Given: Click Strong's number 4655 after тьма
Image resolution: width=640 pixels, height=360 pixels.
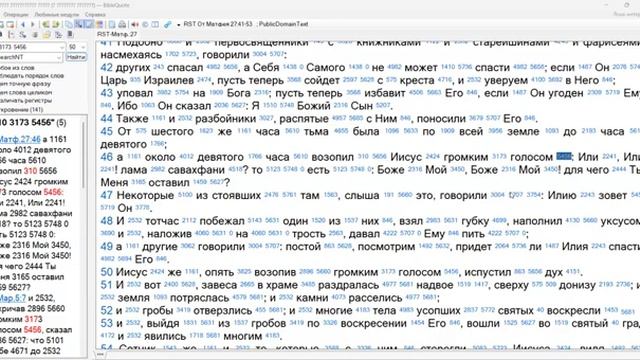Looking at the screenshot, I should tap(340, 131).
